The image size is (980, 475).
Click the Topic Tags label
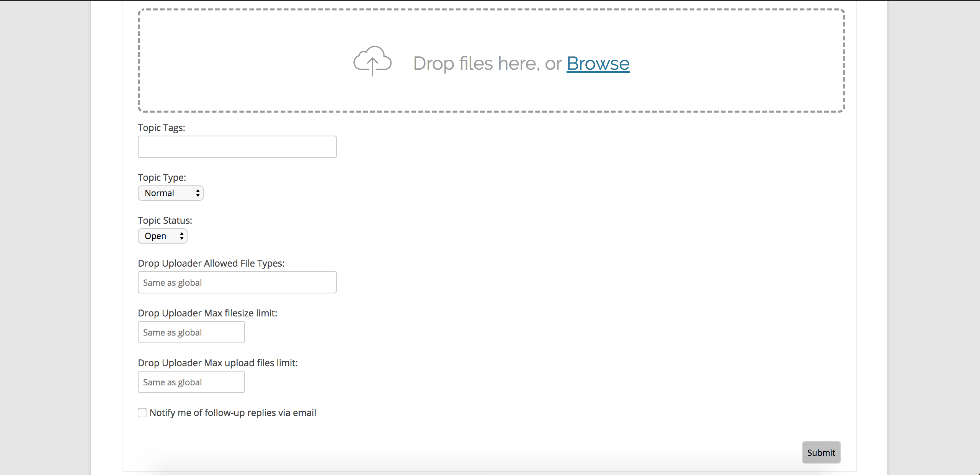pos(161,128)
